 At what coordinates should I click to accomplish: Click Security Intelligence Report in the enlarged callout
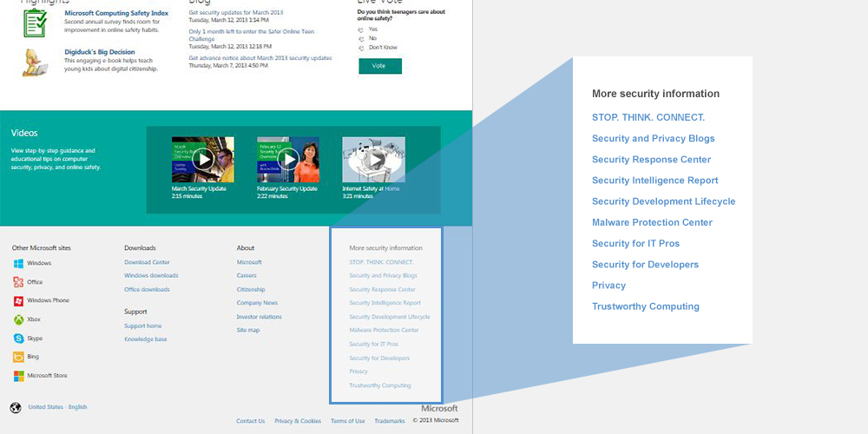click(x=654, y=181)
